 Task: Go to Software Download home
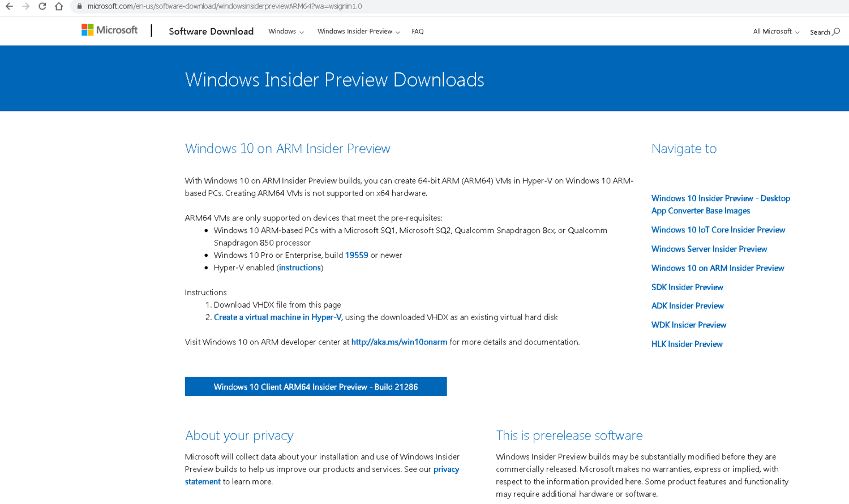(211, 31)
